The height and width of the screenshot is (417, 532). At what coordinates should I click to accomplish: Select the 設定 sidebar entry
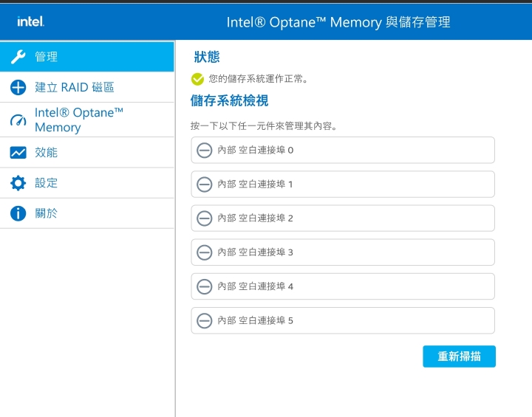[87, 183]
